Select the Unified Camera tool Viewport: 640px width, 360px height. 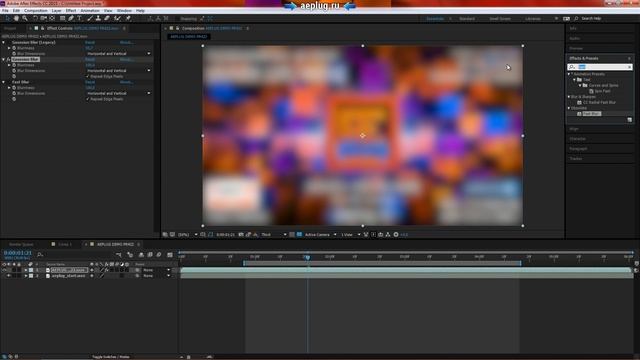43,18
